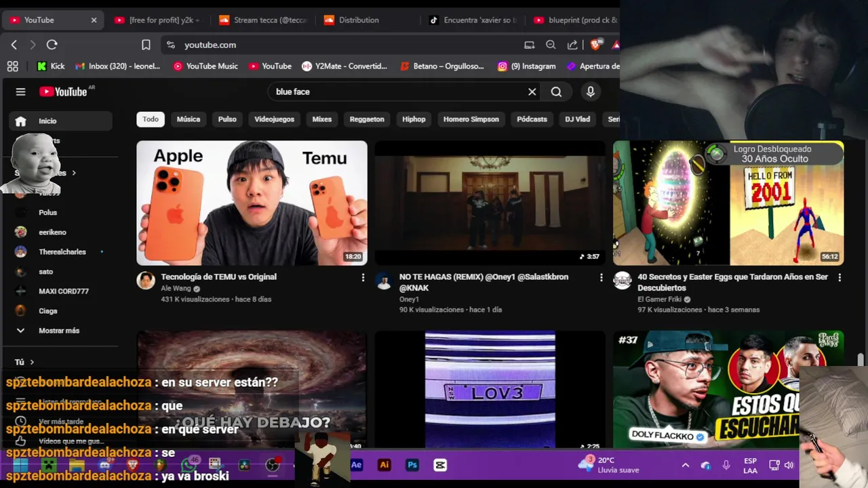Select the 'Videojuegos' filter chip
Screen dimensions: 868x488
point(274,119)
